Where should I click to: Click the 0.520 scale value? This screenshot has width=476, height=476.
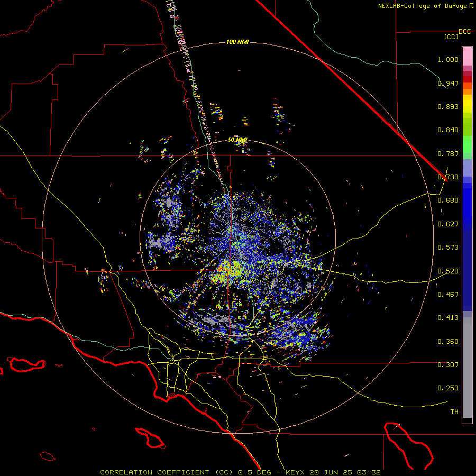tap(448, 271)
